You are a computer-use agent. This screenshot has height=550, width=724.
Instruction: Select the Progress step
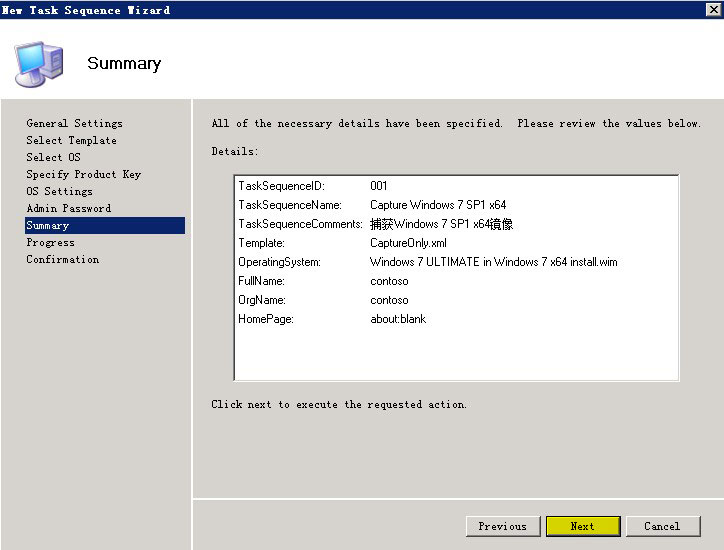[50, 242]
